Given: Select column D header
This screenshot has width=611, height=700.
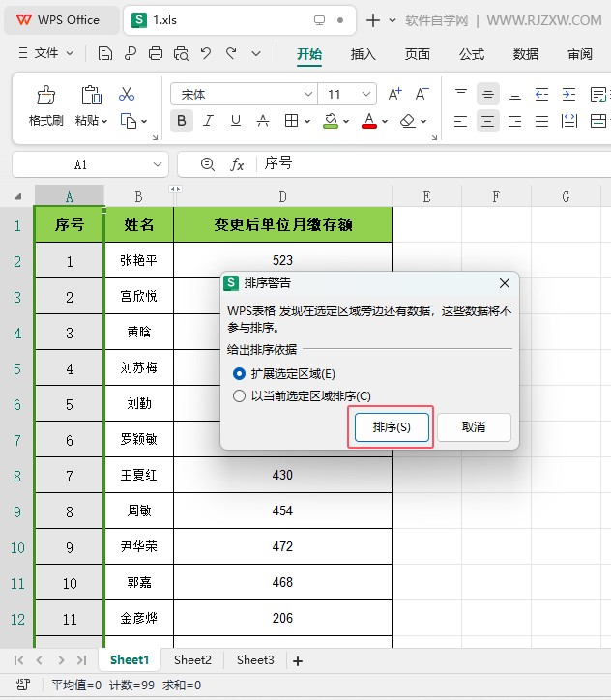Looking at the screenshot, I should click(282, 197).
